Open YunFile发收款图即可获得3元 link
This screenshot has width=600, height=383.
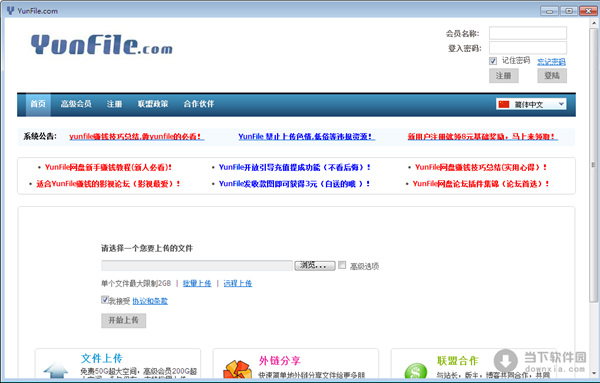[x=295, y=184]
